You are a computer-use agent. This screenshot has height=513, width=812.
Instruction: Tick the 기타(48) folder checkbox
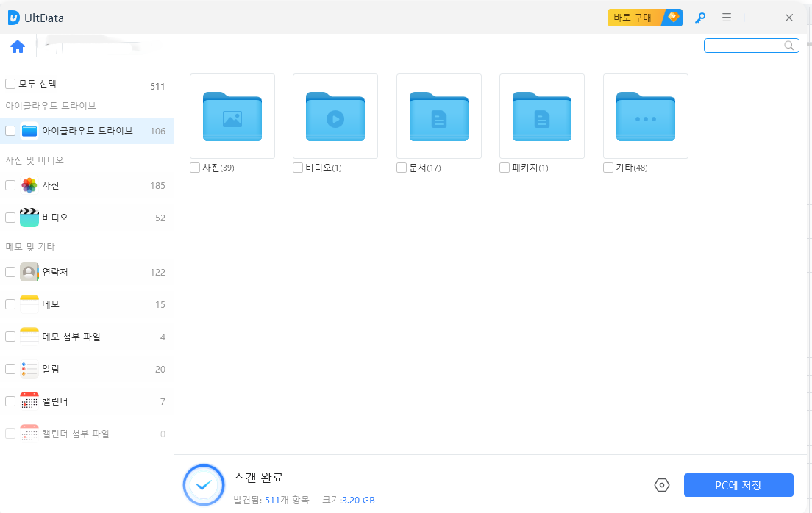[608, 168]
